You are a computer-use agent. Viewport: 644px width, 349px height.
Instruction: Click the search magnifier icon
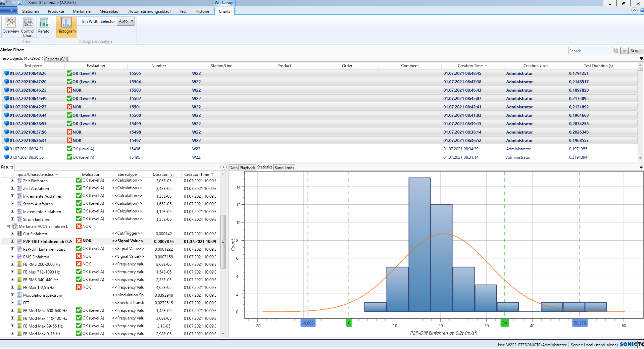616,51
